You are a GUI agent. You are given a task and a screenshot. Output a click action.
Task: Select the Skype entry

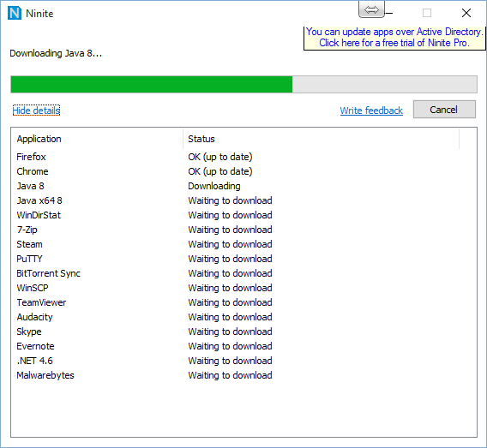point(29,332)
